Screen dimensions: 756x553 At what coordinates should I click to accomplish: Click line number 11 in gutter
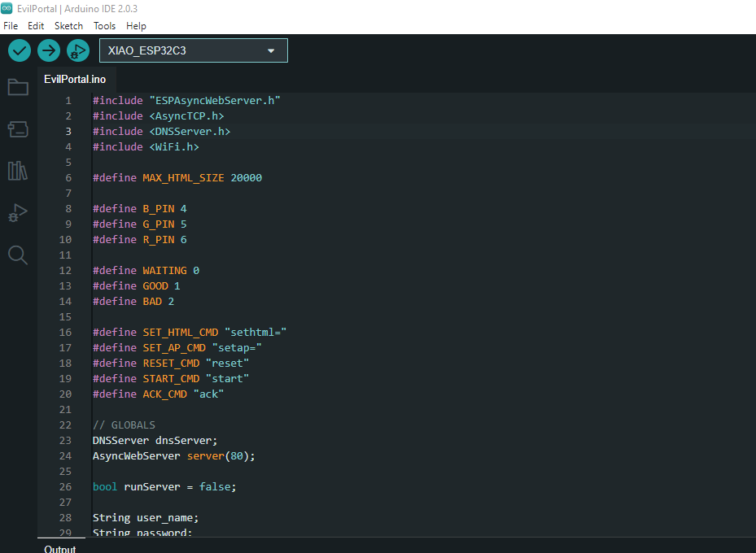[x=65, y=255]
